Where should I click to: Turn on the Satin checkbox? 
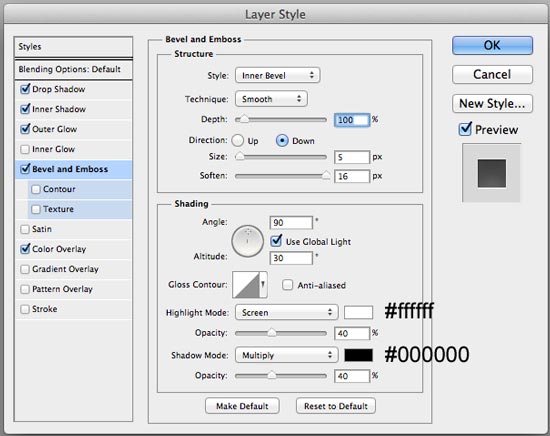click(x=25, y=229)
